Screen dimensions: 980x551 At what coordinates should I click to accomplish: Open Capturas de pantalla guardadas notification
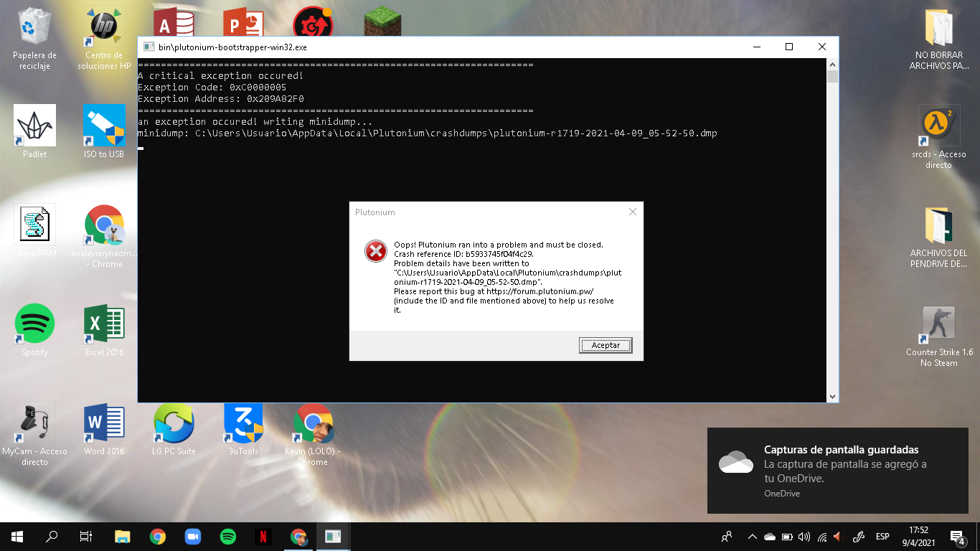[837, 471]
